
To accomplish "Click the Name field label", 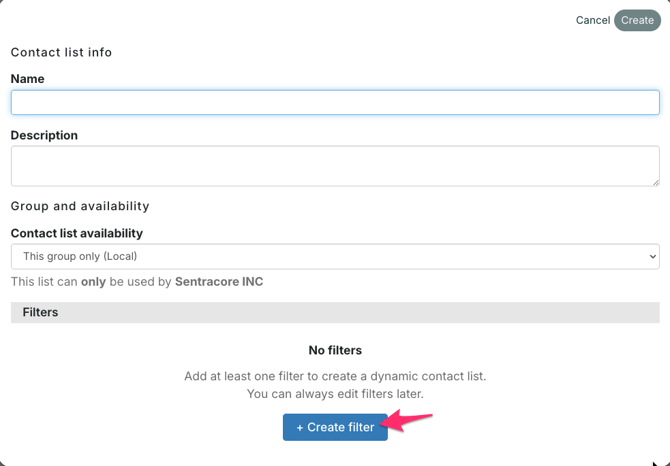I will coord(27,79).
